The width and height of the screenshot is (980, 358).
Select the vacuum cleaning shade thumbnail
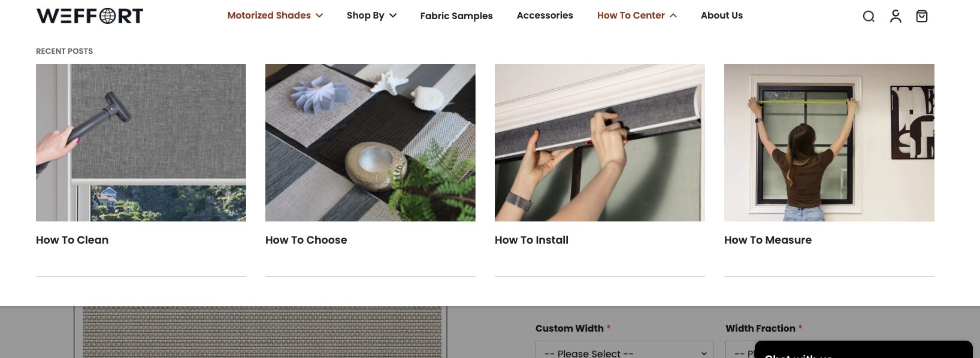point(141,142)
